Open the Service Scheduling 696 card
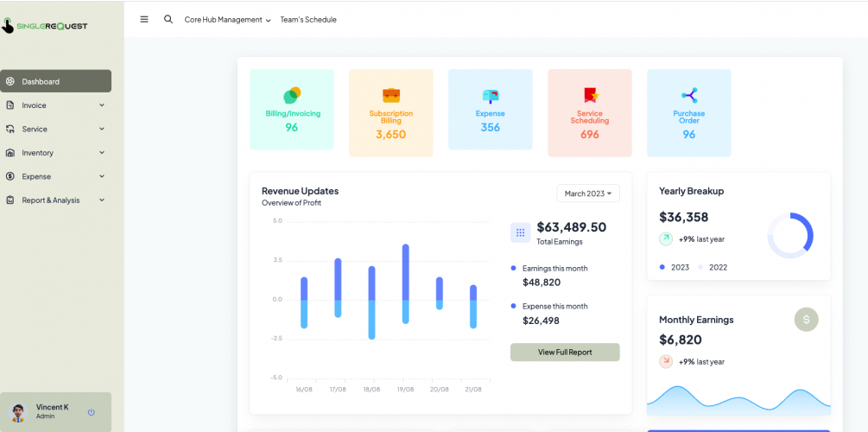Screen dimensions: 868x432 click(590, 113)
